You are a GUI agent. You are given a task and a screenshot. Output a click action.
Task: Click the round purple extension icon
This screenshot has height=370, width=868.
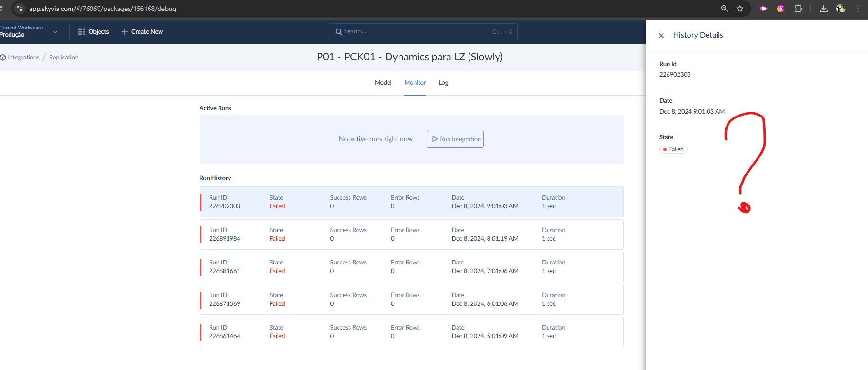[780, 9]
